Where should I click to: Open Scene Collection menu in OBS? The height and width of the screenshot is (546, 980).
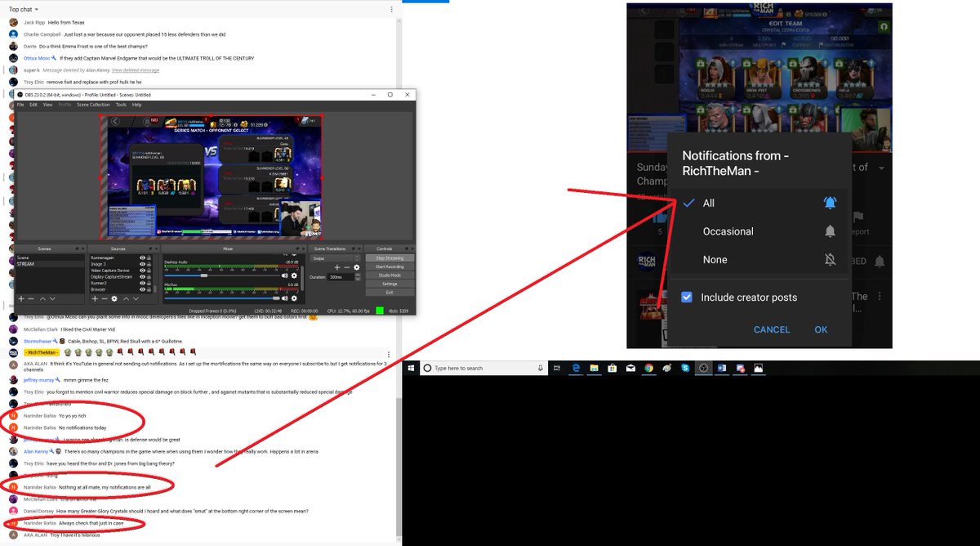93,105
